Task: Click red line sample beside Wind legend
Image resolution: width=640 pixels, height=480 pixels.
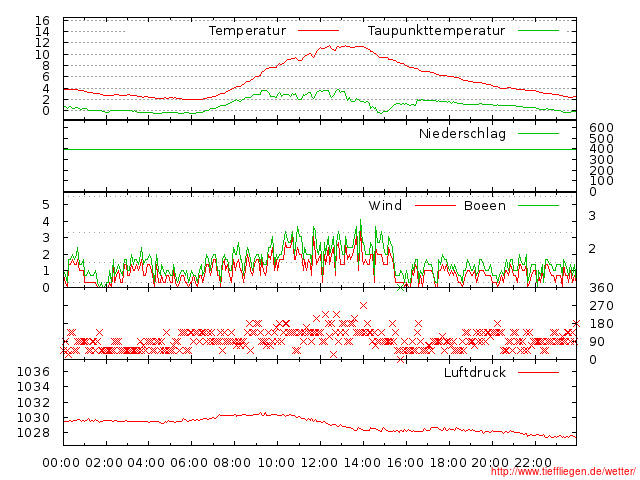Action: [435, 205]
